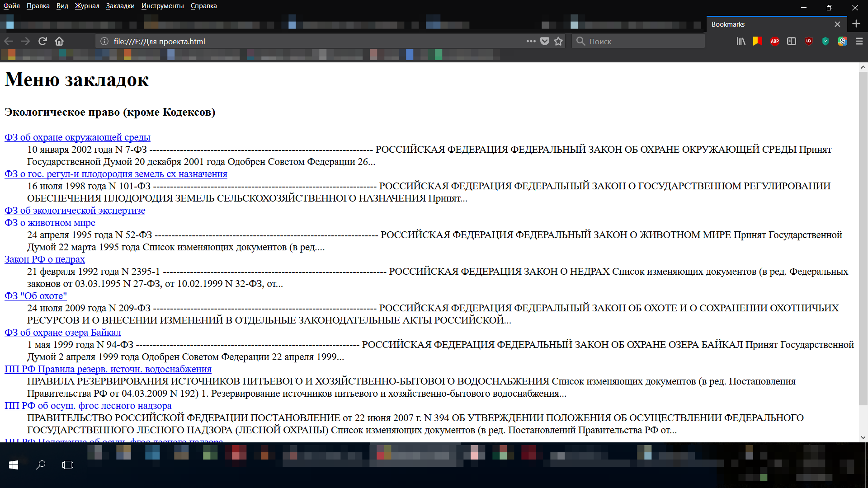Open the page actions three-dot menu
868x488 pixels.
531,41
